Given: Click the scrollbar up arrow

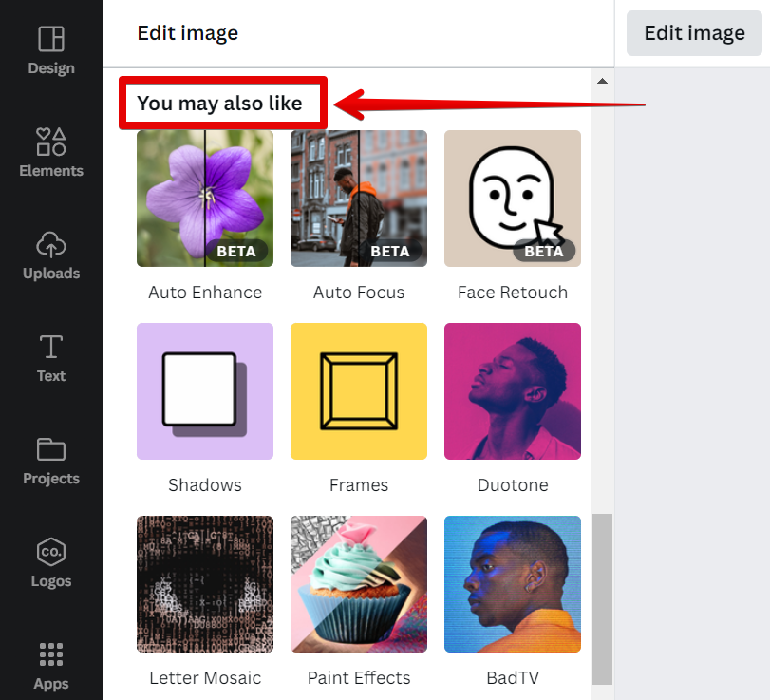Looking at the screenshot, I should pyautogui.click(x=602, y=82).
